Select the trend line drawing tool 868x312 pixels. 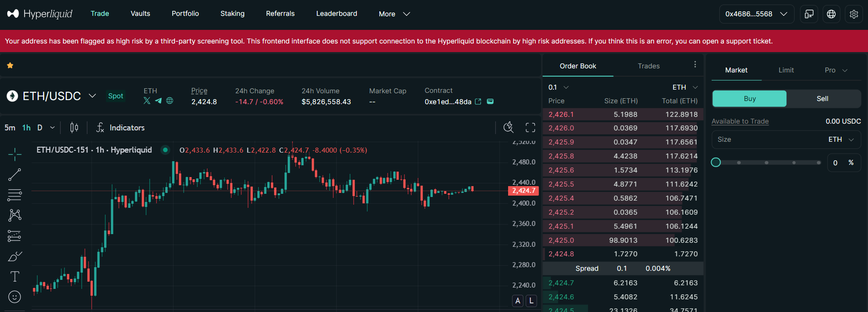pos(15,175)
